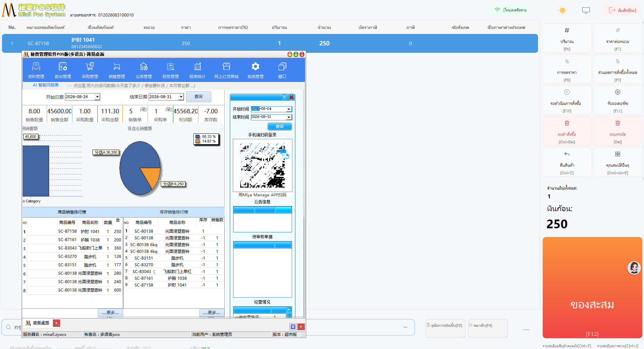Toggle the sun brightness theme icon
Image resolution: width=644 pixels, height=349 pixels.
click(562, 10)
